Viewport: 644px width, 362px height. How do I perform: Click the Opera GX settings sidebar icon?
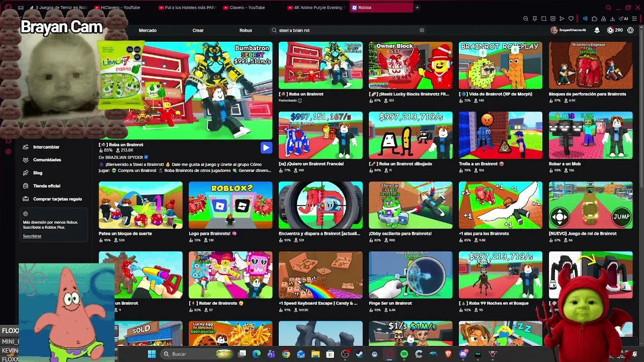pos(8,152)
